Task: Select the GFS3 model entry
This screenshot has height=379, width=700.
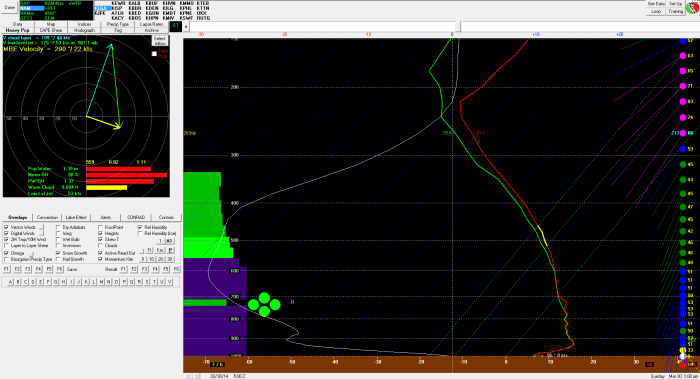Action: click(25, 18)
